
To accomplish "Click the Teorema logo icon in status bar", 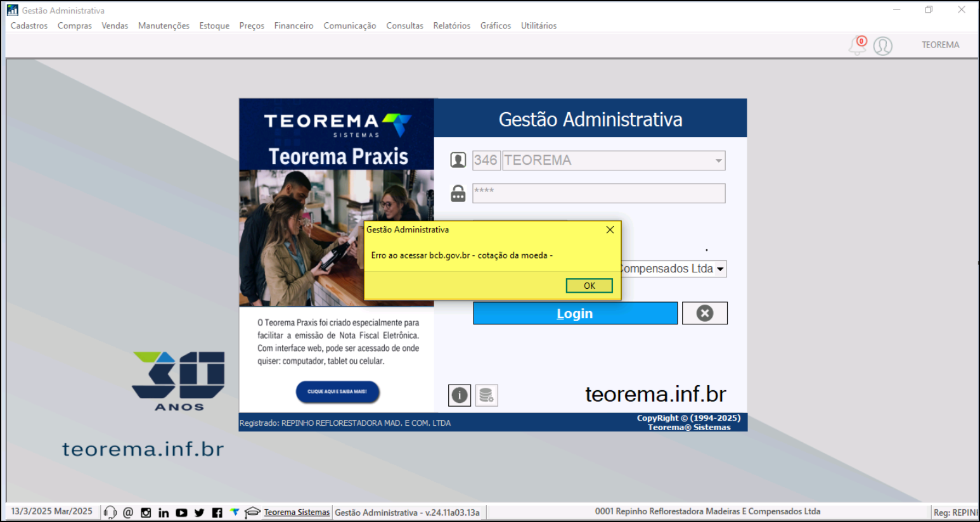I will tap(235, 512).
